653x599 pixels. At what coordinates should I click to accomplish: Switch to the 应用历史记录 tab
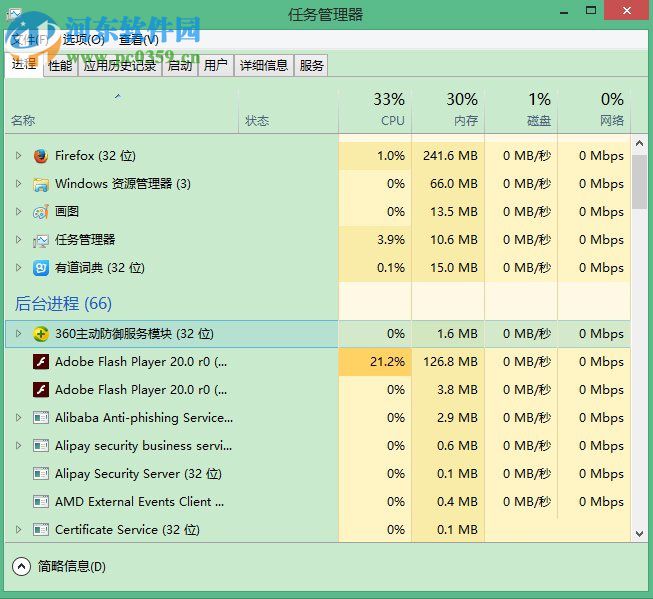pos(120,65)
